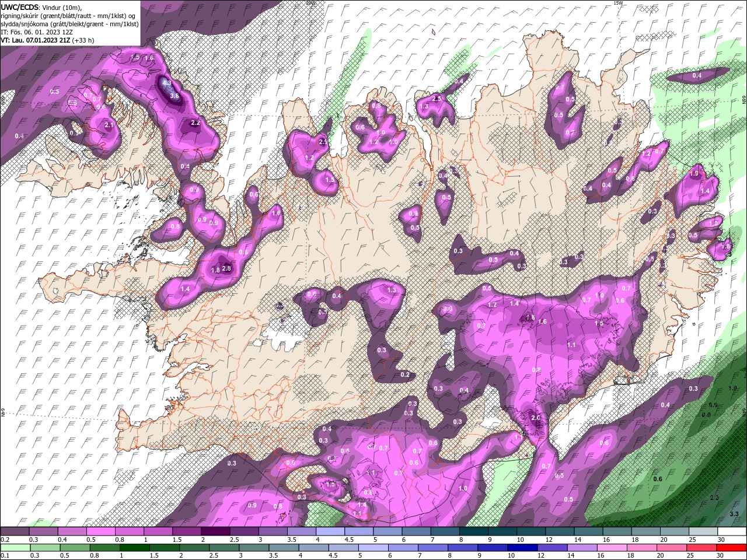
Task: Click the 2.1 value in the northwest
Action: (x=109, y=125)
